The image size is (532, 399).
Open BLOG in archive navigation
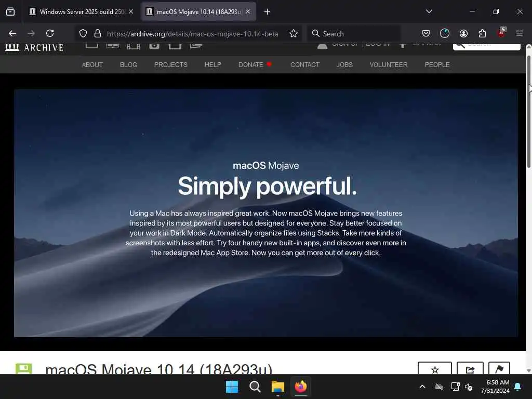click(x=128, y=65)
